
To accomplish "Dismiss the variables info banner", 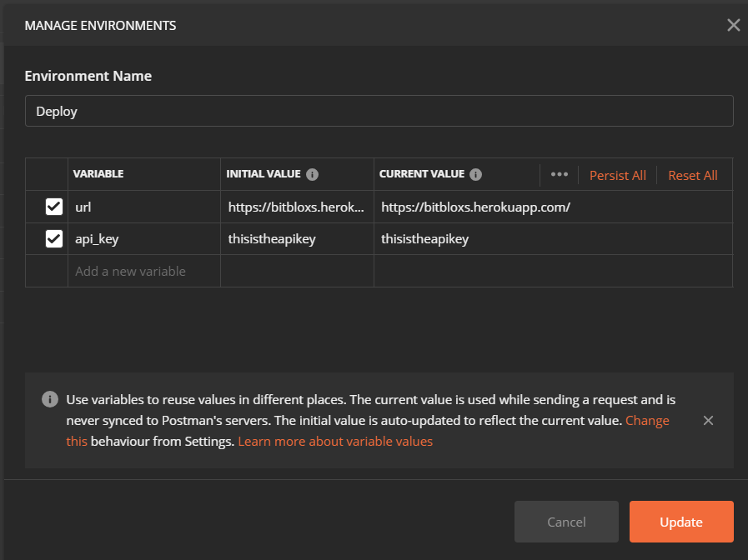I will tap(708, 421).
